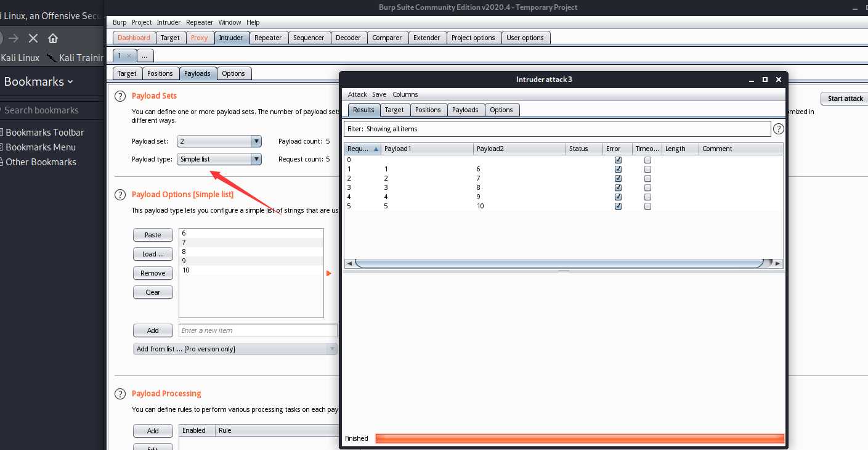This screenshot has height=450, width=868.
Task: Open the Intruder menu in menu bar
Action: click(169, 22)
